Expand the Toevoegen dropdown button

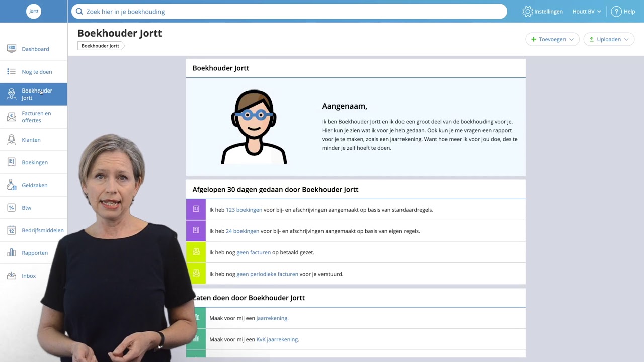tap(552, 39)
